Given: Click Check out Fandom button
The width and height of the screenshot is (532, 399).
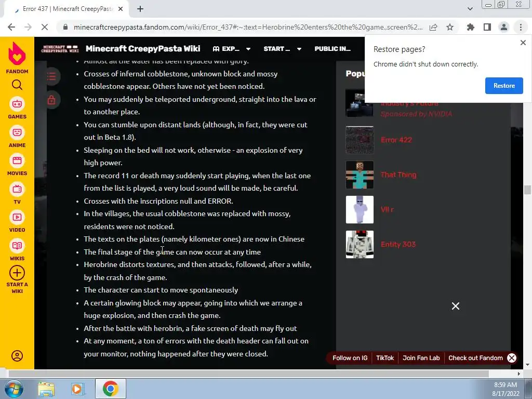Looking at the screenshot, I should point(475,358).
